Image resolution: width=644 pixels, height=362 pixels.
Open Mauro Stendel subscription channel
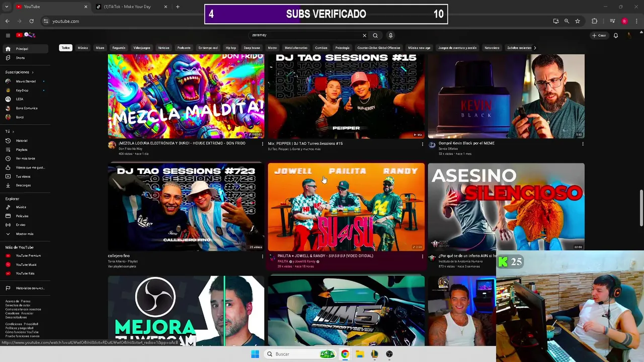(x=25, y=81)
